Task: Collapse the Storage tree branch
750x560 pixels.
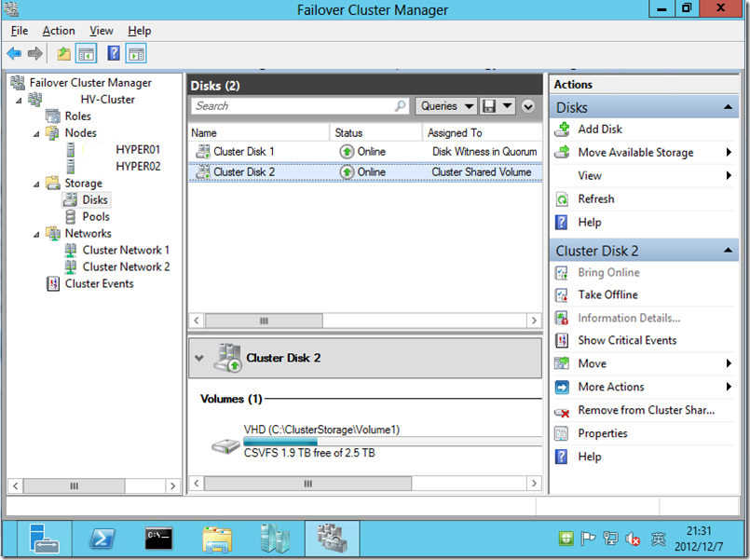Action: point(36,184)
